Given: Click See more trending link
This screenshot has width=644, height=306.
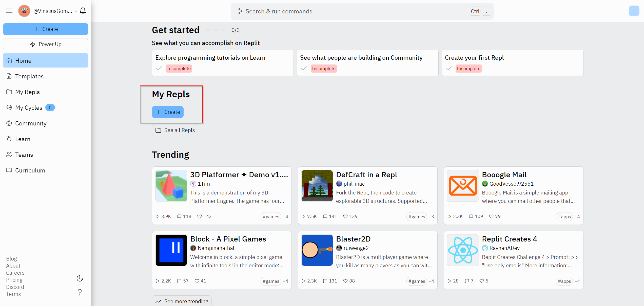Looking at the screenshot, I should pos(182,301).
